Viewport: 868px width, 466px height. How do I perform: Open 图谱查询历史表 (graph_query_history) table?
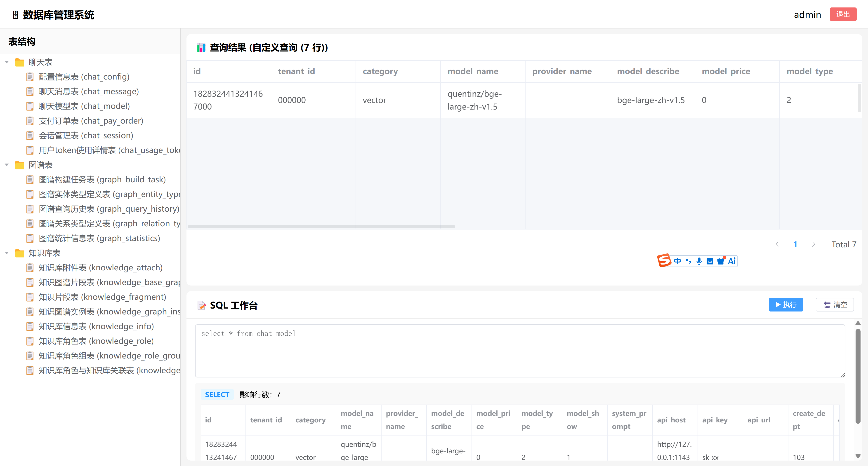109,209
